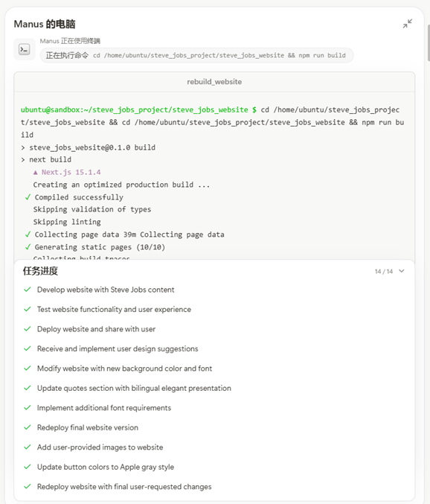Click the rebuild_website terminal tab header

click(214, 82)
